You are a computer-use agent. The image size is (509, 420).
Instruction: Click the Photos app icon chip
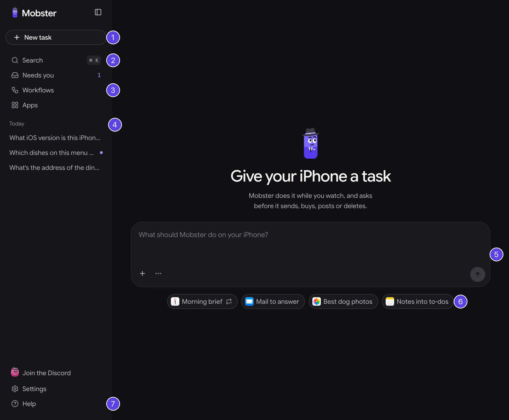click(x=317, y=301)
